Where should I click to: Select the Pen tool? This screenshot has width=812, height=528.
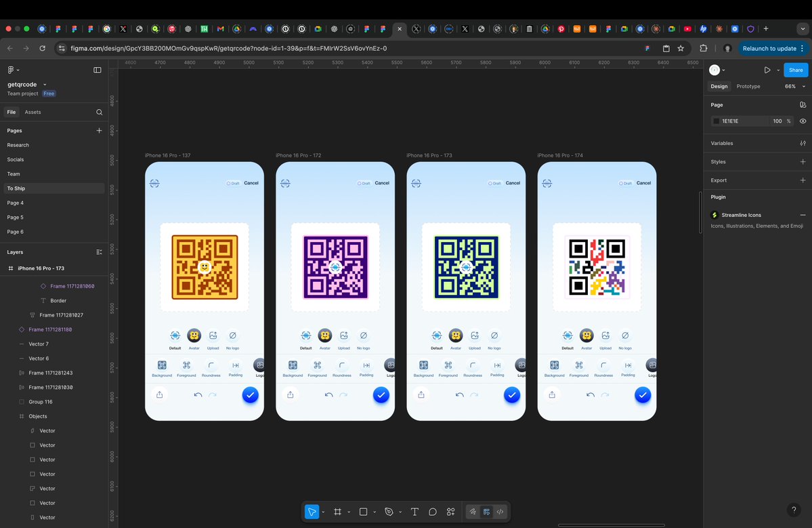pos(389,512)
